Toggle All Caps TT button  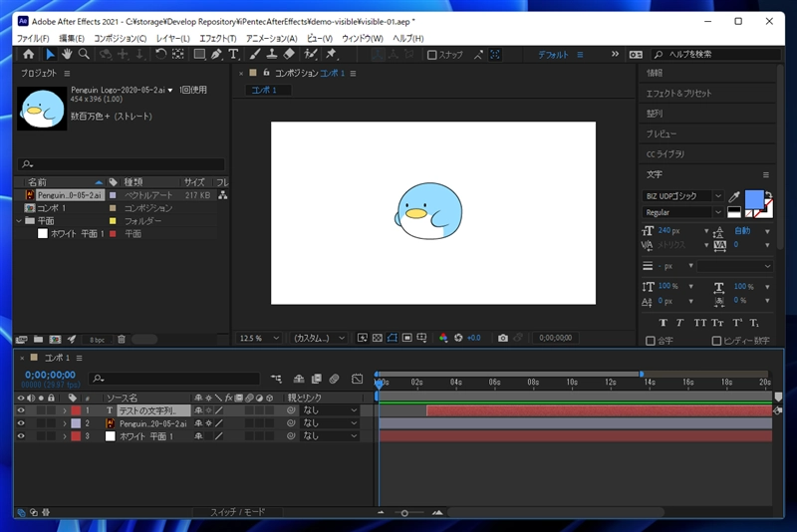tap(700, 323)
